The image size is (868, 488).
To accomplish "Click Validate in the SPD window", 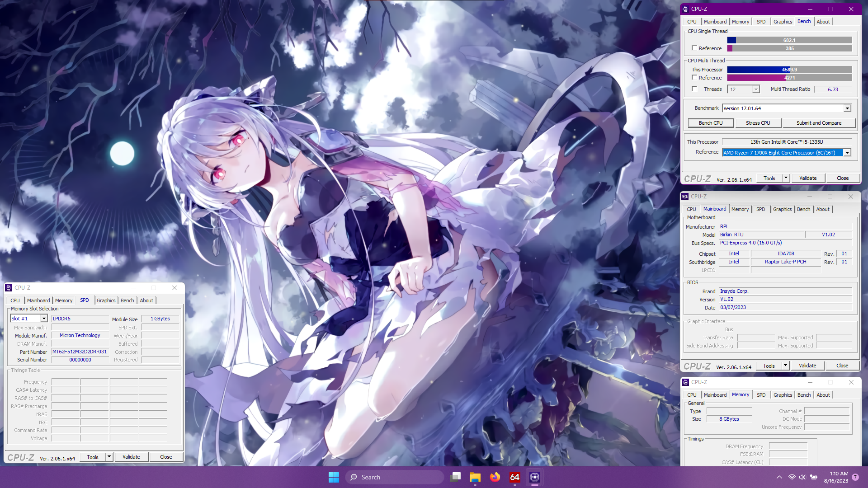I will coord(131,457).
